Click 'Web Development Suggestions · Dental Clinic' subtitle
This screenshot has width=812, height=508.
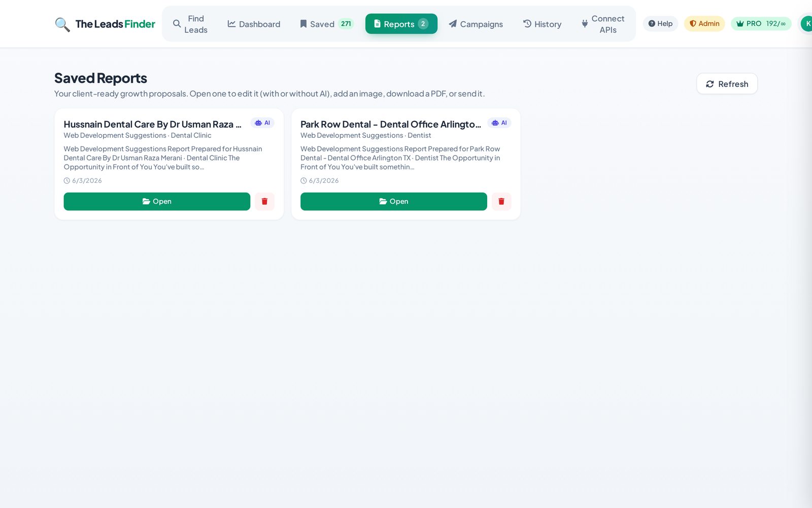coord(138,136)
